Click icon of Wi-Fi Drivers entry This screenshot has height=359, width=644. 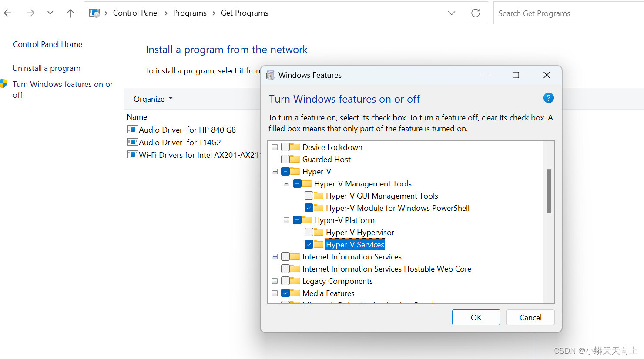point(132,154)
